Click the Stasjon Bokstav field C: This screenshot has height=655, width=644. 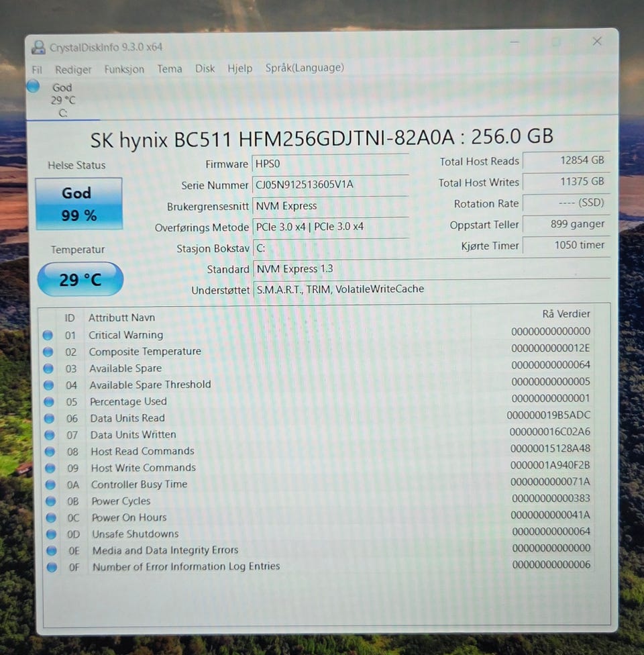(331, 248)
